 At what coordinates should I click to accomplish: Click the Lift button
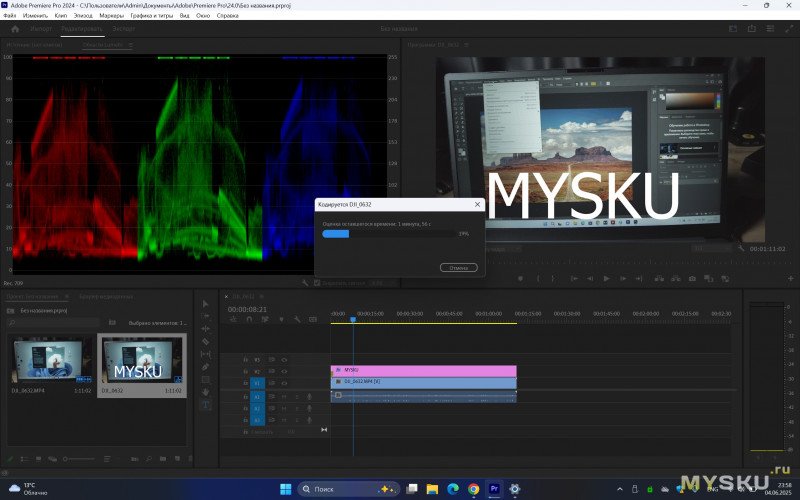coord(659,279)
